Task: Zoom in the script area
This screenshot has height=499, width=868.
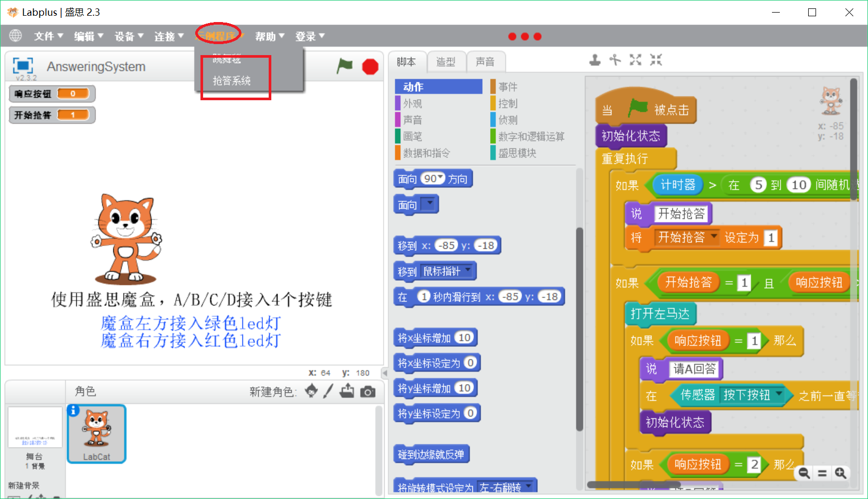Action: (x=841, y=473)
